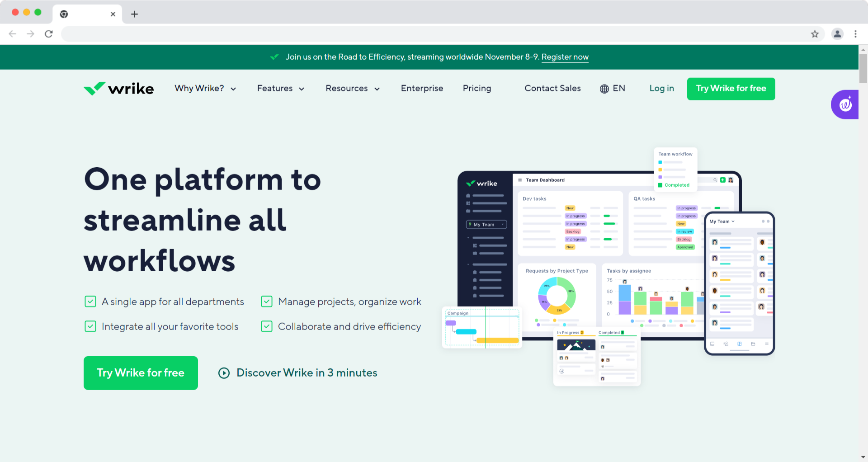Click the green Completed checkbox in Team workflow card
The height and width of the screenshot is (462, 868).
click(x=660, y=185)
